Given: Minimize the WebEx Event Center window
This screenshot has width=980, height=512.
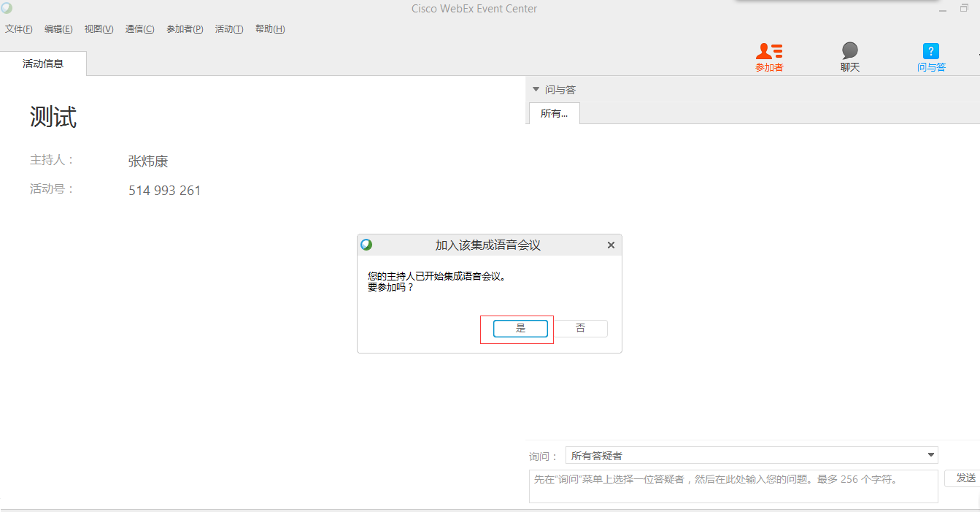Looking at the screenshot, I should pyautogui.click(x=944, y=9).
